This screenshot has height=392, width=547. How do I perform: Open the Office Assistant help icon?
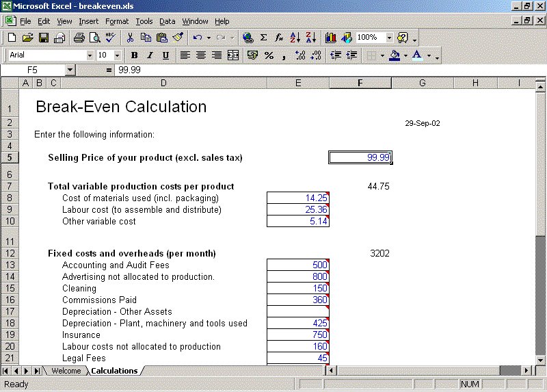402,38
